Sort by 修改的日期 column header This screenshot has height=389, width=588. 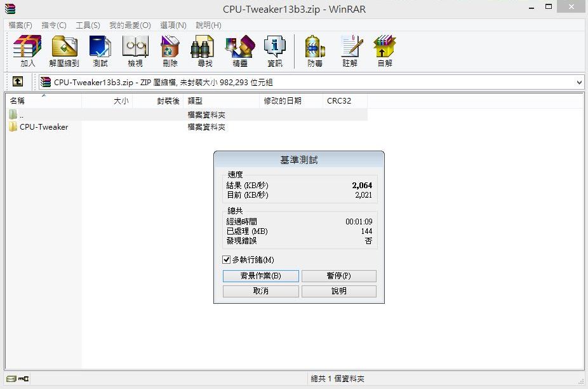(x=291, y=100)
